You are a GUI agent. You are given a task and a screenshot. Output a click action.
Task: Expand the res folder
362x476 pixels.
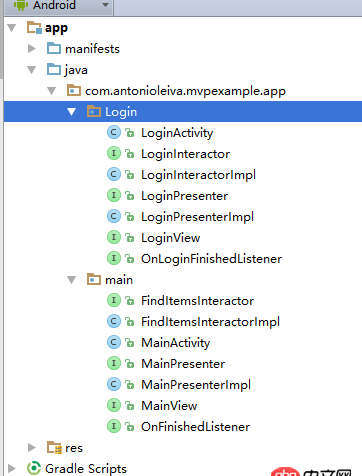(x=32, y=447)
